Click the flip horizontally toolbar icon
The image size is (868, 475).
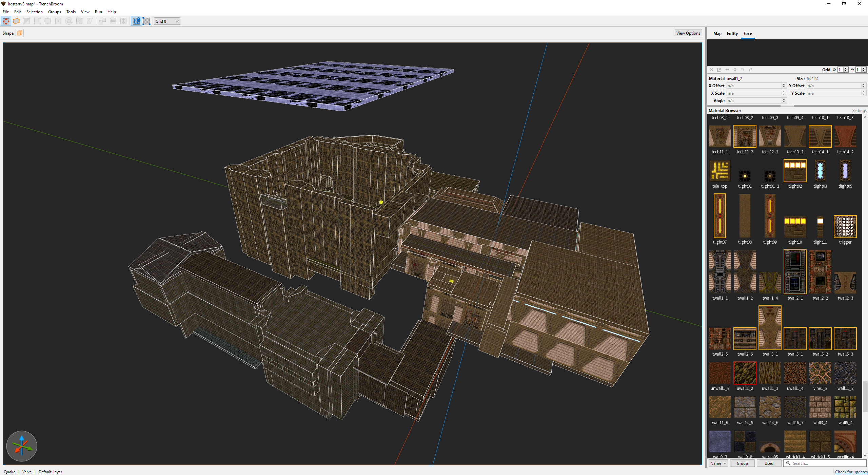pyautogui.click(x=113, y=21)
